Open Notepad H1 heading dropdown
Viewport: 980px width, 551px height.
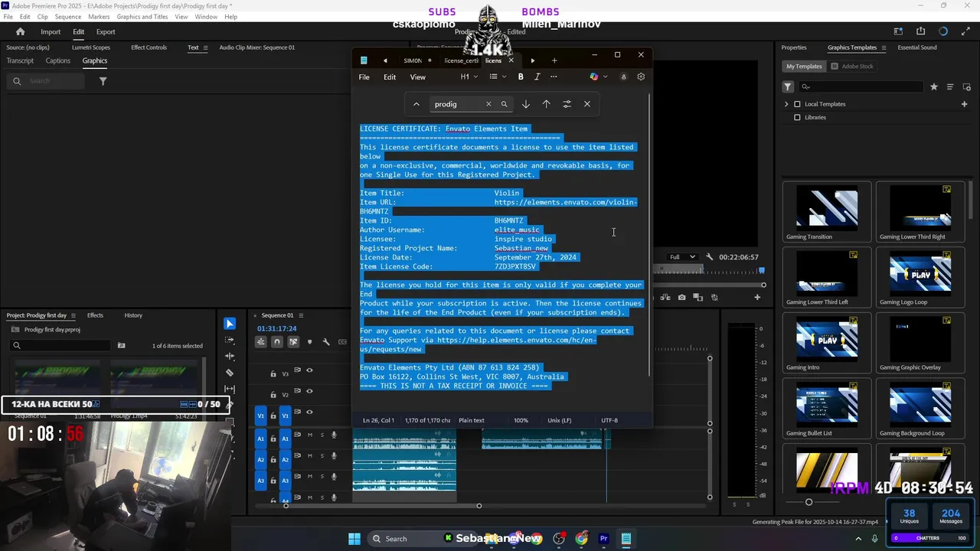(469, 77)
